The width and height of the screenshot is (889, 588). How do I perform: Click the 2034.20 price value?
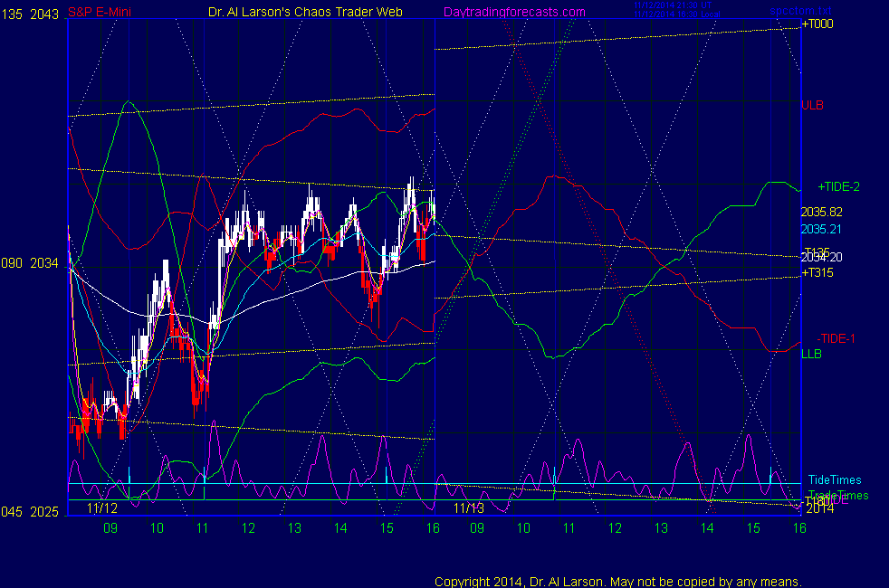click(x=821, y=258)
